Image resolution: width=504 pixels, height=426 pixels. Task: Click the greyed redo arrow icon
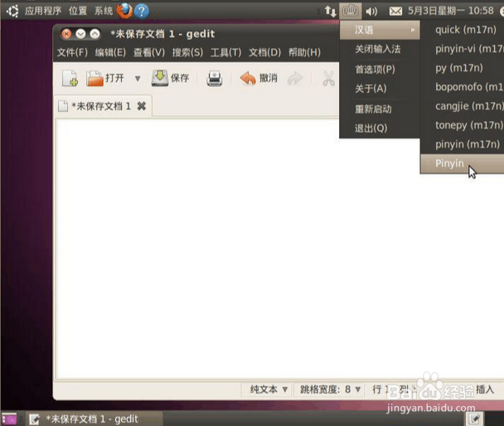click(x=295, y=79)
